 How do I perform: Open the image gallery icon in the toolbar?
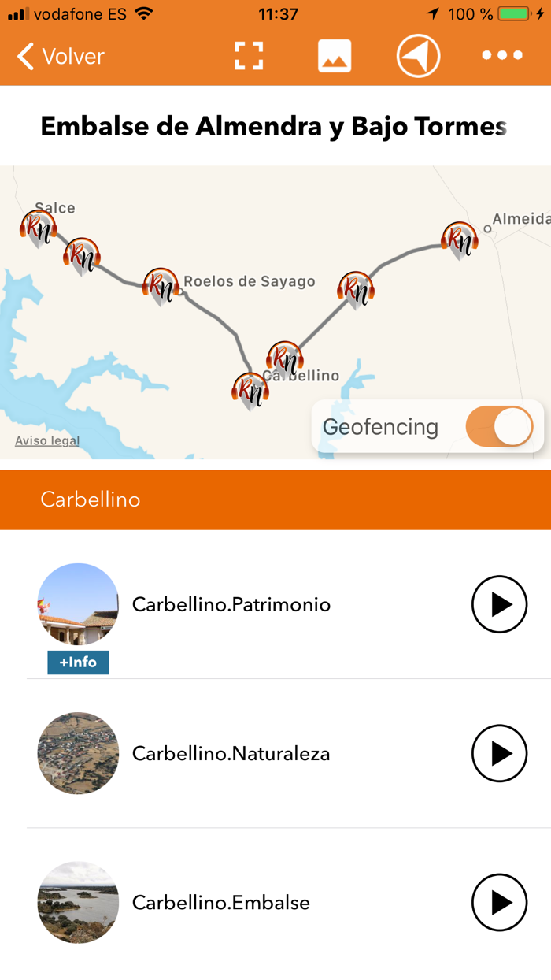[x=335, y=55]
